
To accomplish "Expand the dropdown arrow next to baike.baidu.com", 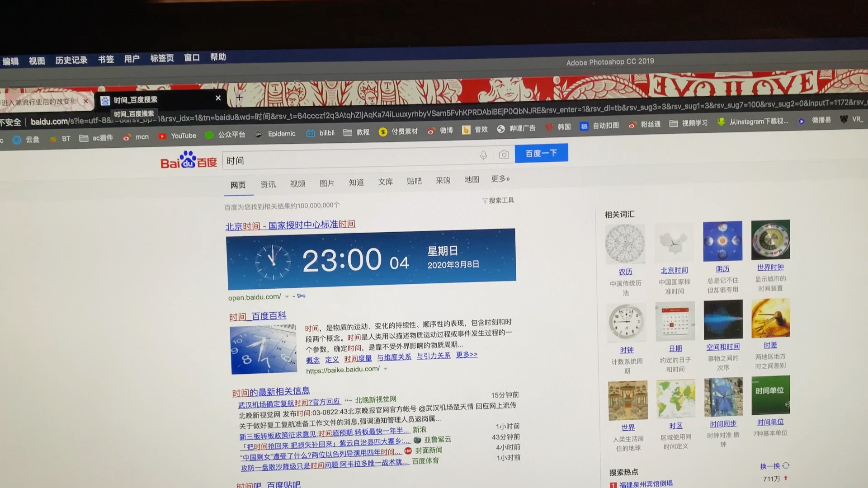I will click(x=386, y=369).
